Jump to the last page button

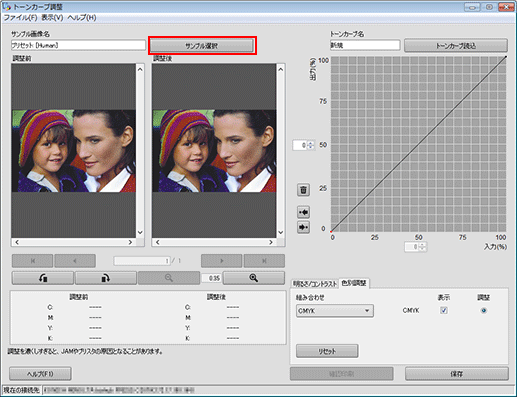point(264,261)
